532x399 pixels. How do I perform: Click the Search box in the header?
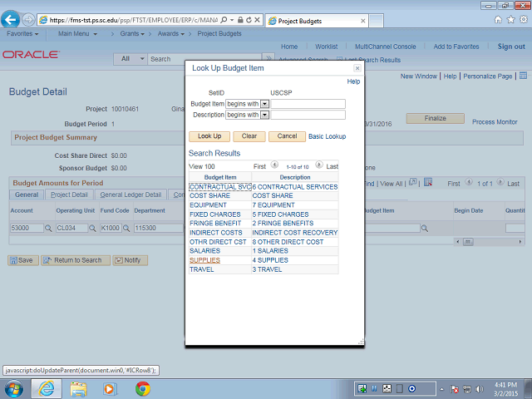[204, 59]
